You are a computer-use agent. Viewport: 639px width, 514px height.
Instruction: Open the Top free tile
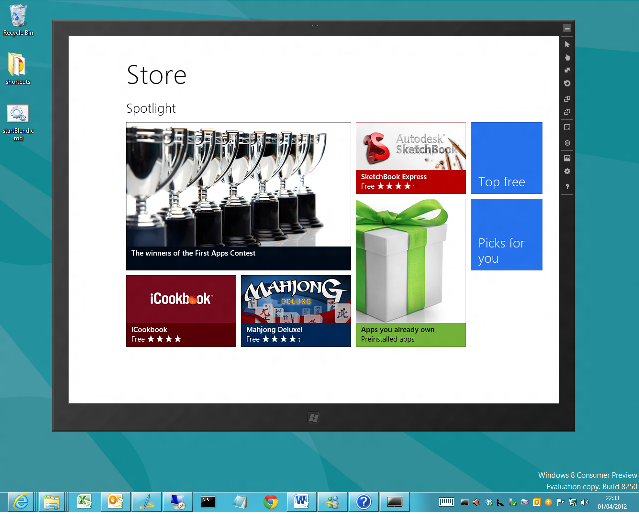(507, 158)
